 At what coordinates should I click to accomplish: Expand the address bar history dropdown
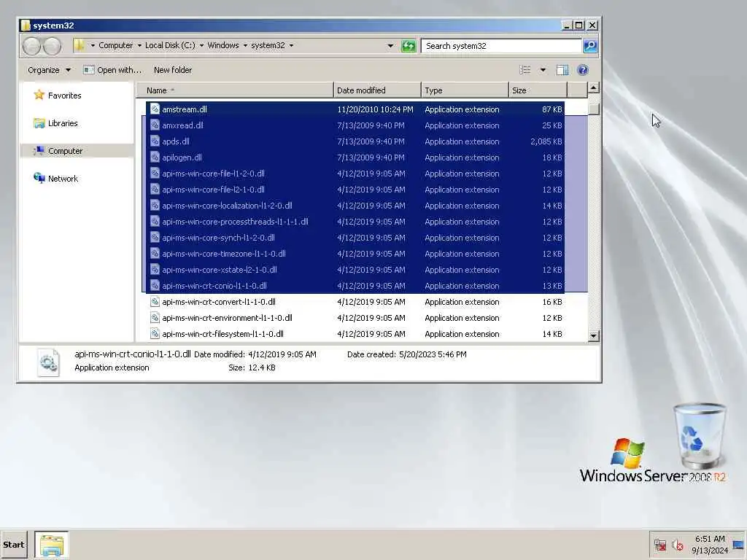click(390, 46)
